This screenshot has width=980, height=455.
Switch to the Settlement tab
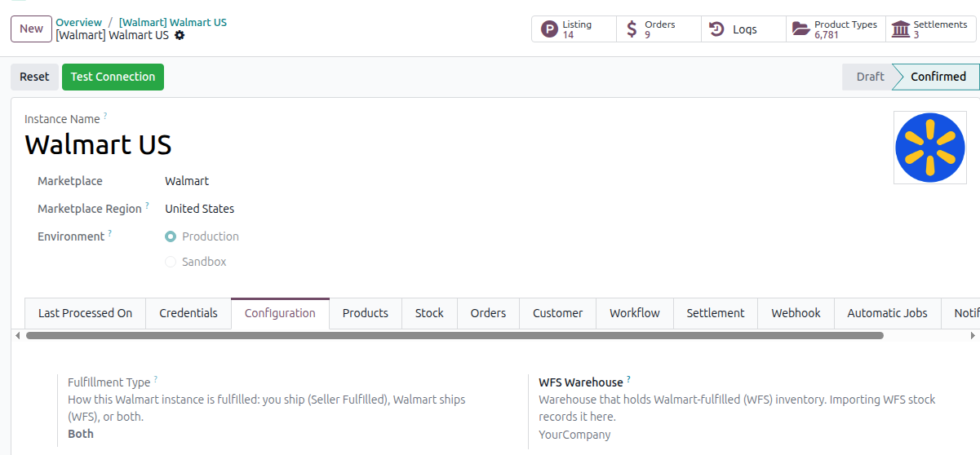click(716, 313)
